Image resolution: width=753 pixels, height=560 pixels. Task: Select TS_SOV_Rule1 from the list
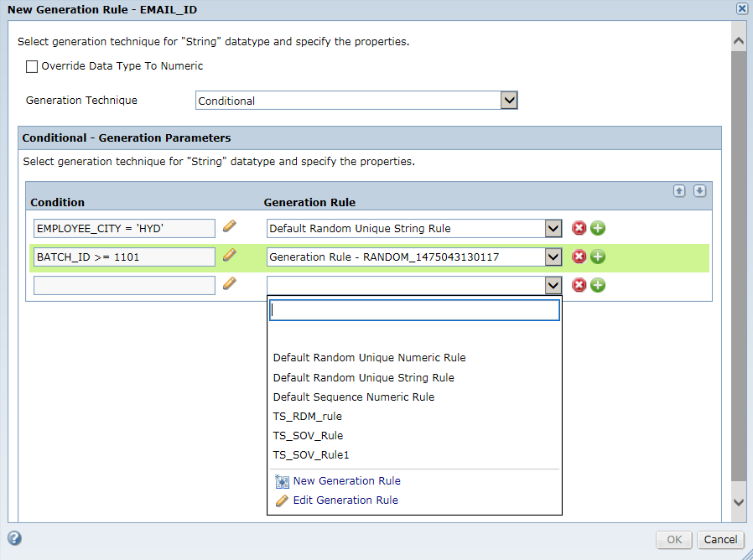click(311, 455)
